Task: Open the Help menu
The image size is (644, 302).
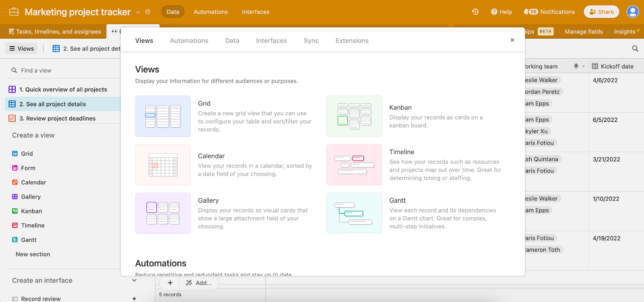Action: [x=502, y=12]
